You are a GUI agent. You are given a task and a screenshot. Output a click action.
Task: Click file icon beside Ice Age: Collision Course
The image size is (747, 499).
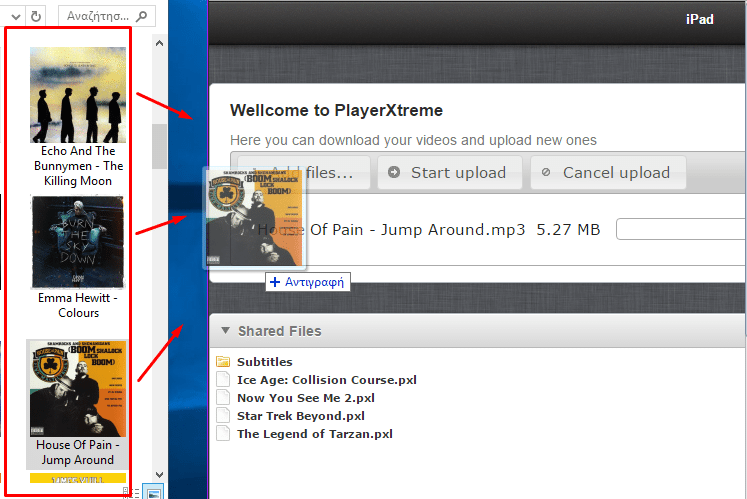tap(223, 379)
